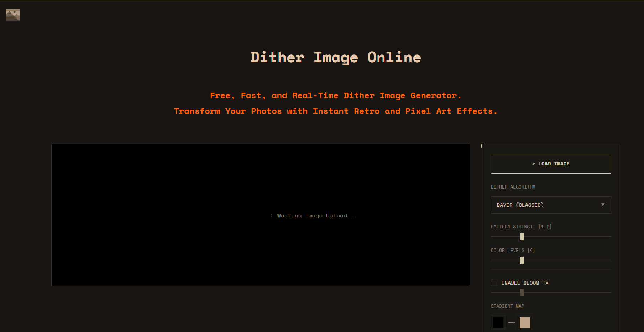Click the "ENABLE BLOOM FX" label text

525,283
